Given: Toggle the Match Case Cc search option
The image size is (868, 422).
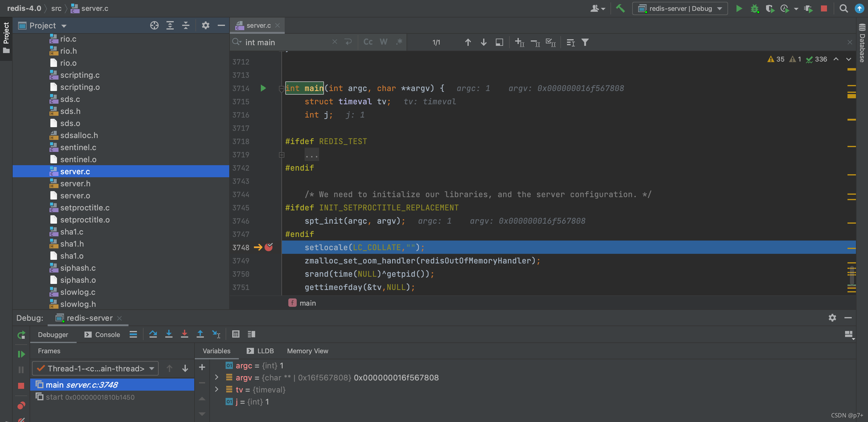Looking at the screenshot, I should tap(368, 42).
